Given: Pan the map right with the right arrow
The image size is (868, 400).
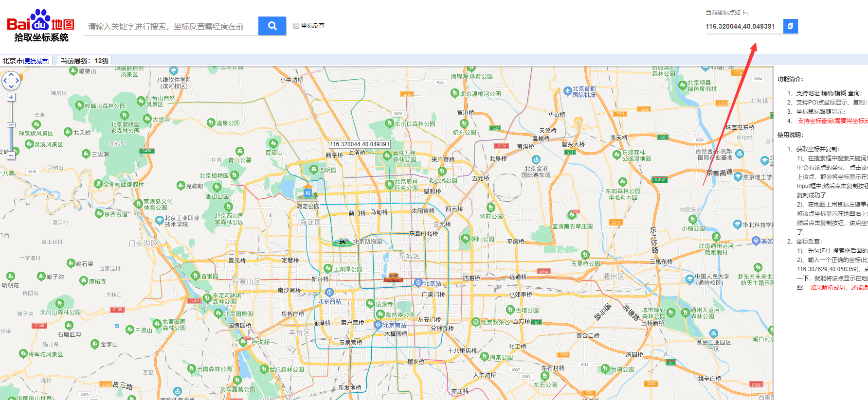Looking at the screenshot, I should point(18,81).
